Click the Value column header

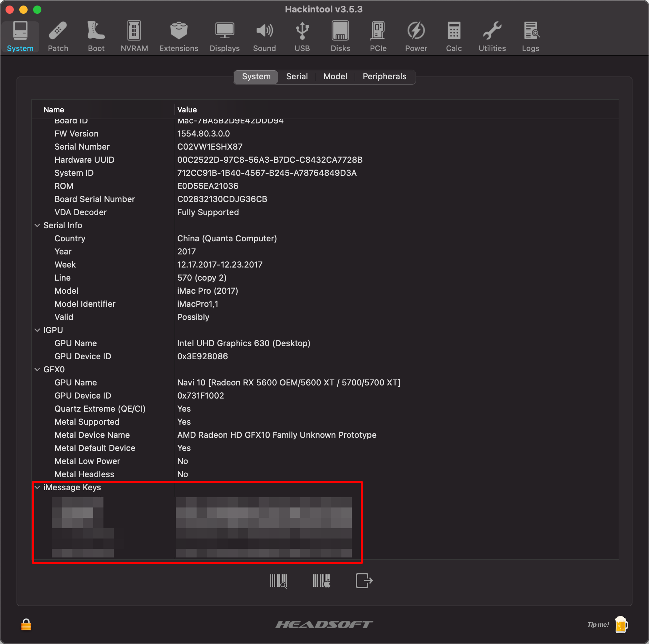pyautogui.click(x=397, y=110)
